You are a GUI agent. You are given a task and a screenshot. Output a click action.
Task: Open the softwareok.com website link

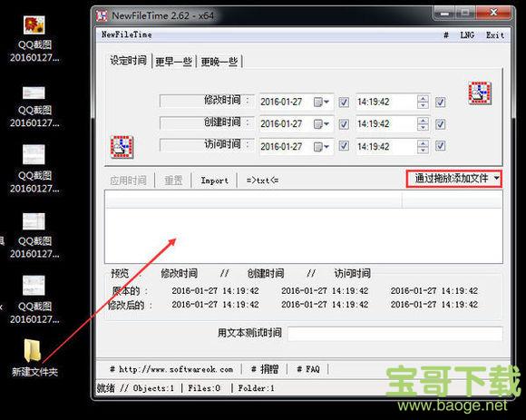pyautogui.click(x=171, y=369)
